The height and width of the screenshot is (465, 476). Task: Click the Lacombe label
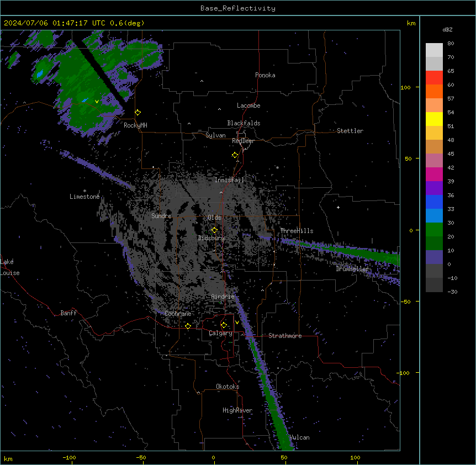click(x=248, y=105)
